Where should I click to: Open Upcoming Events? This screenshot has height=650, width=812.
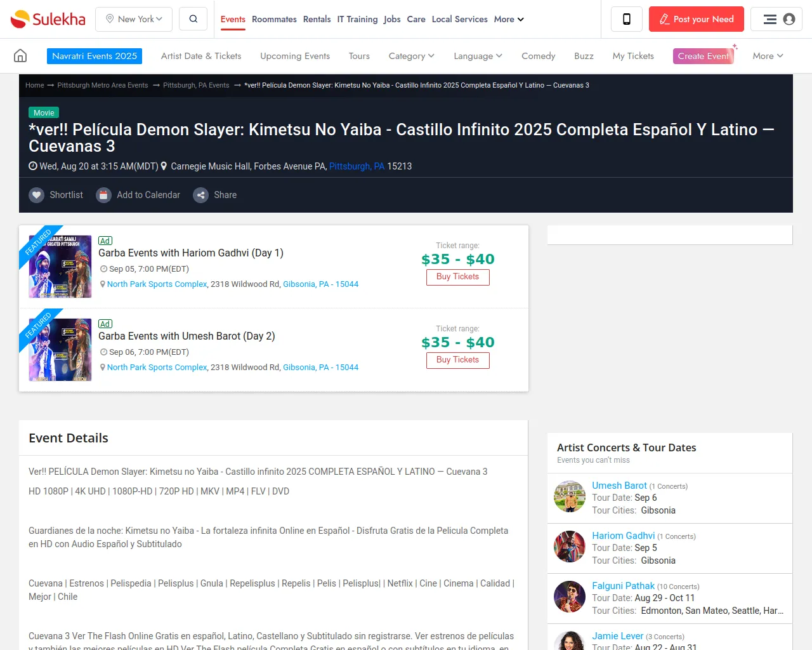[x=295, y=56]
